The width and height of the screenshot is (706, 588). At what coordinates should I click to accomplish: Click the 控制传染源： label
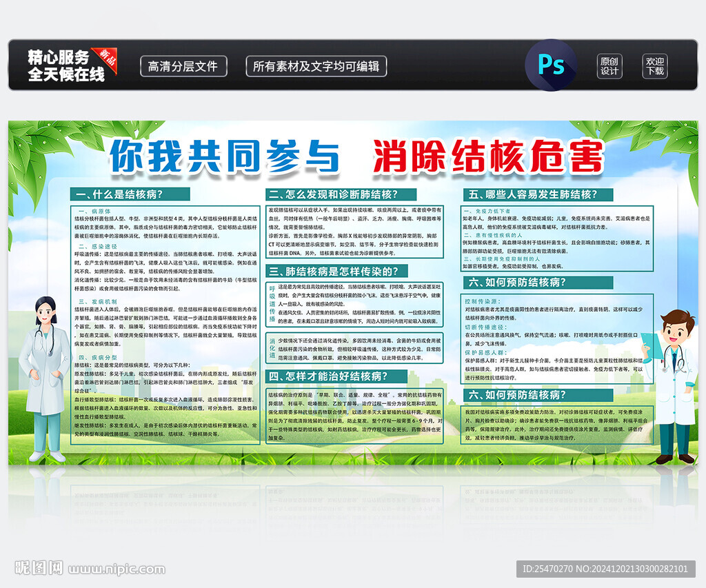[483, 301]
